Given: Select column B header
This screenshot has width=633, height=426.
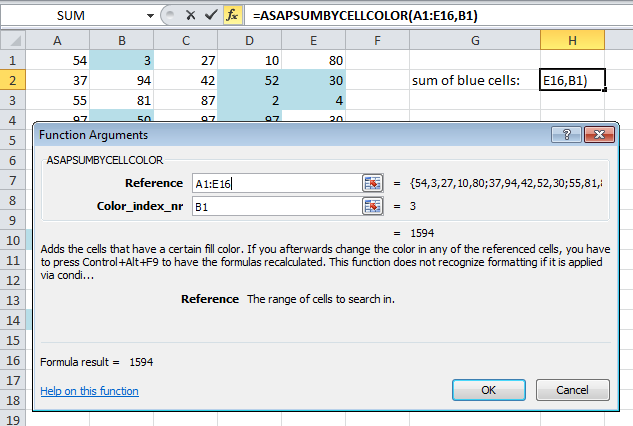Looking at the screenshot, I should 122,40.
